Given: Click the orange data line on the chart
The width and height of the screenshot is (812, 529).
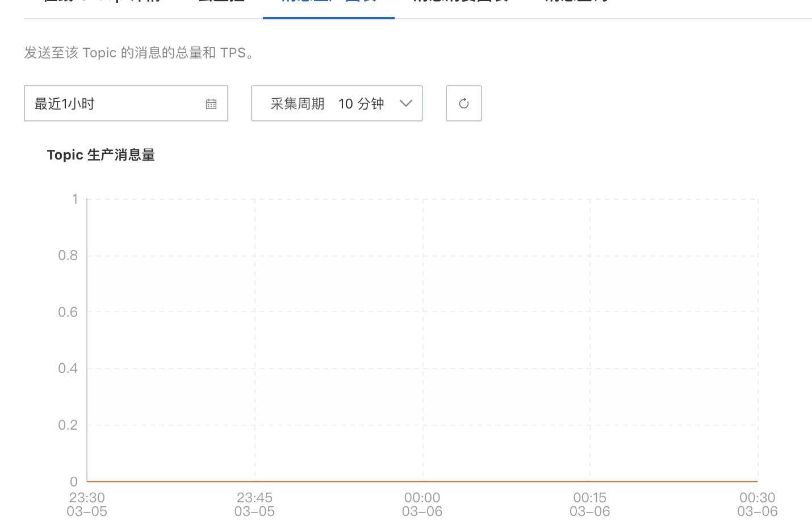Looking at the screenshot, I should tap(341, 481).
